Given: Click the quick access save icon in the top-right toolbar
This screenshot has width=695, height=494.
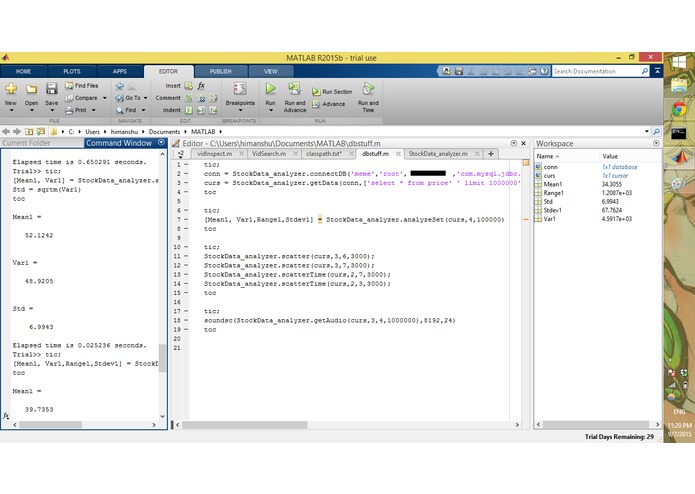Looking at the screenshot, I should (459, 71).
